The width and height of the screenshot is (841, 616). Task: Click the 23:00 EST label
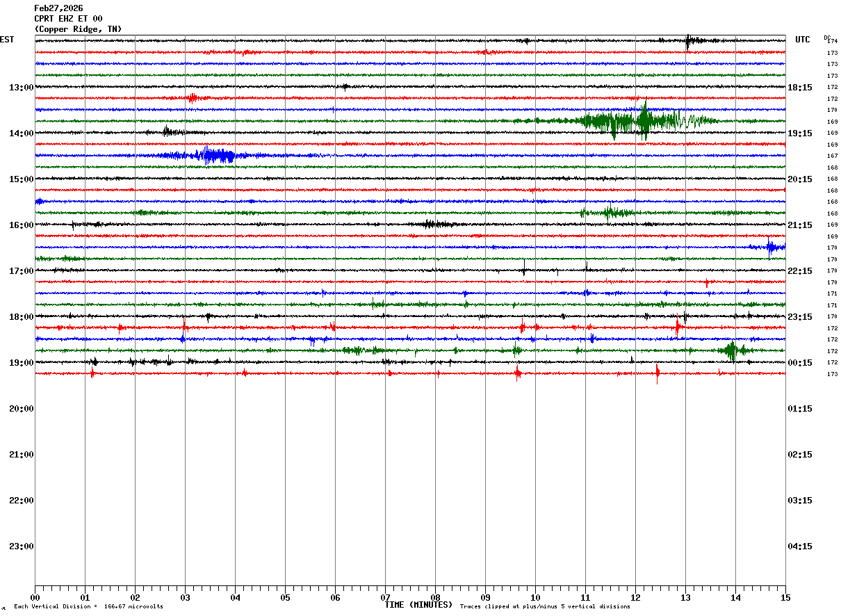(x=22, y=546)
